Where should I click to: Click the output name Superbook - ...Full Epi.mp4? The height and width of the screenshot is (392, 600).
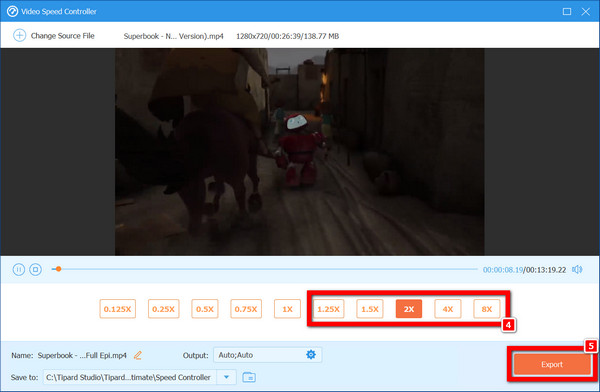click(82, 355)
